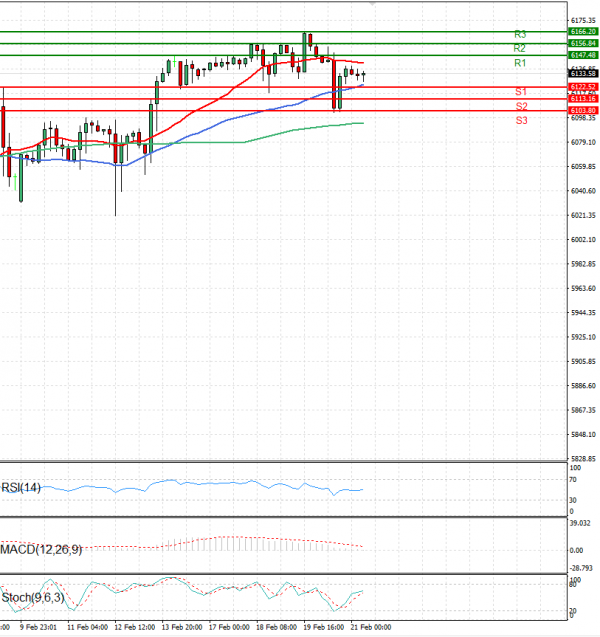Click the 5867.35 price scale value
The width and height of the screenshot is (600, 637).
click(583, 410)
